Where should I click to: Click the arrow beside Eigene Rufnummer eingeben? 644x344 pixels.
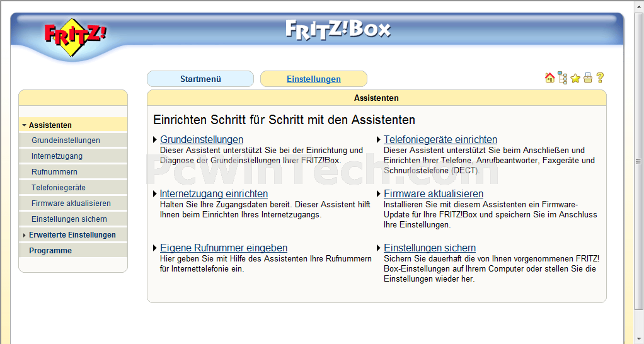(155, 248)
